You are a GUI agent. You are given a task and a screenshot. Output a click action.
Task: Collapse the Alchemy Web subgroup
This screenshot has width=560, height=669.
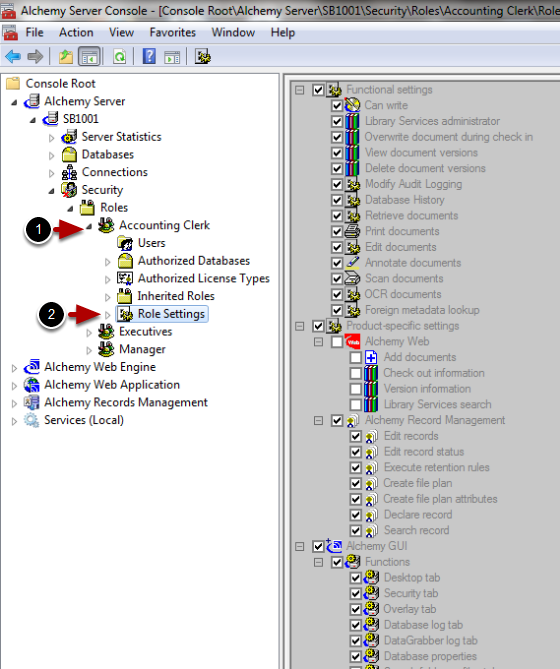point(318,342)
